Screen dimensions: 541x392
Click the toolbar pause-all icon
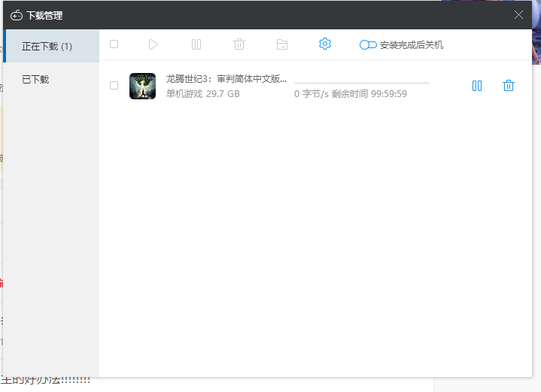(196, 44)
